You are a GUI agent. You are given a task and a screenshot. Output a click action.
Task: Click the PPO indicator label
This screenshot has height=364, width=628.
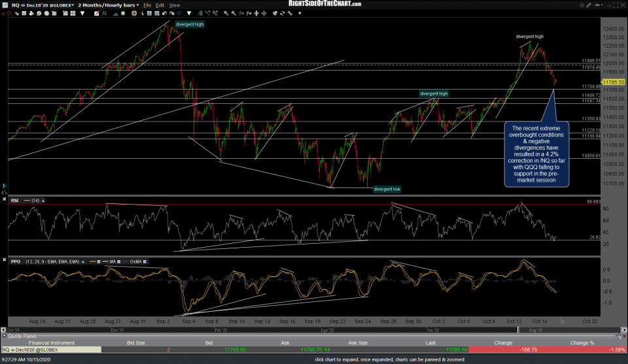coord(16,261)
